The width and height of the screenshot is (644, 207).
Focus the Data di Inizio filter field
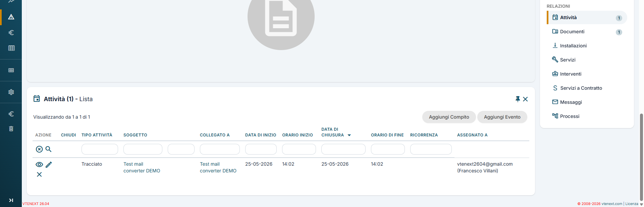click(x=261, y=149)
